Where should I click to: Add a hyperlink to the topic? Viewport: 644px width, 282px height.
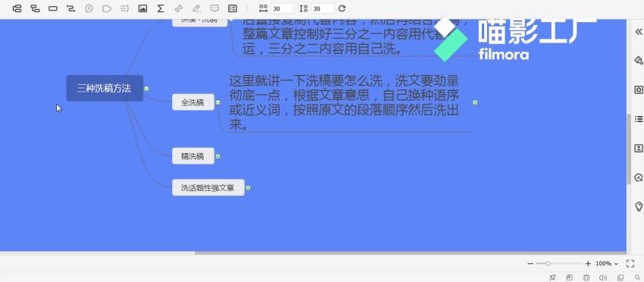178,8
